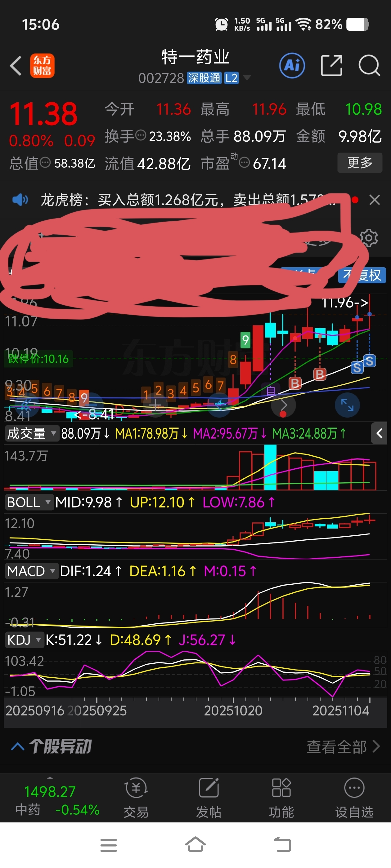Tap Android home button

(196, 844)
